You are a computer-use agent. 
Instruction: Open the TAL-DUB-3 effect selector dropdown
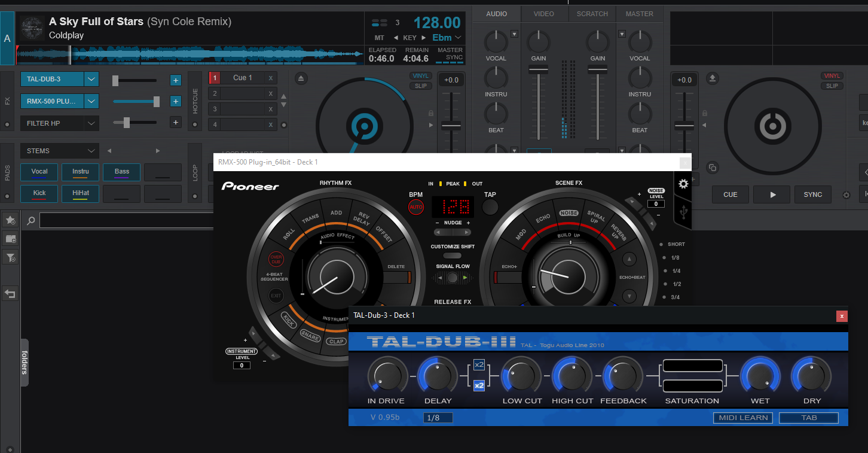[x=91, y=78]
